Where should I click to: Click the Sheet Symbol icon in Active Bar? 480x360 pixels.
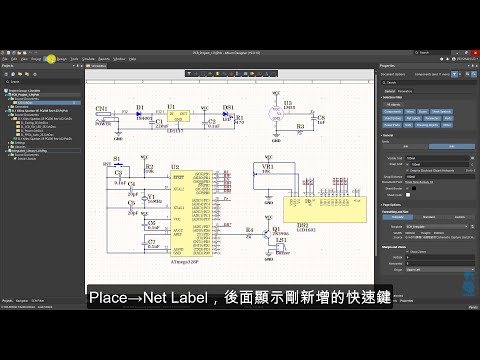(x=246, y=74)
